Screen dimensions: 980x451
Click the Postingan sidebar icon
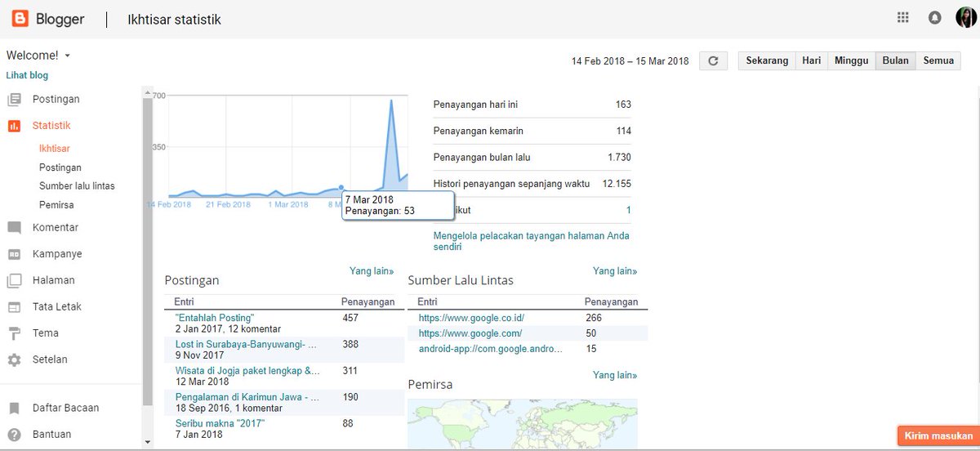[x=14, y=100]
